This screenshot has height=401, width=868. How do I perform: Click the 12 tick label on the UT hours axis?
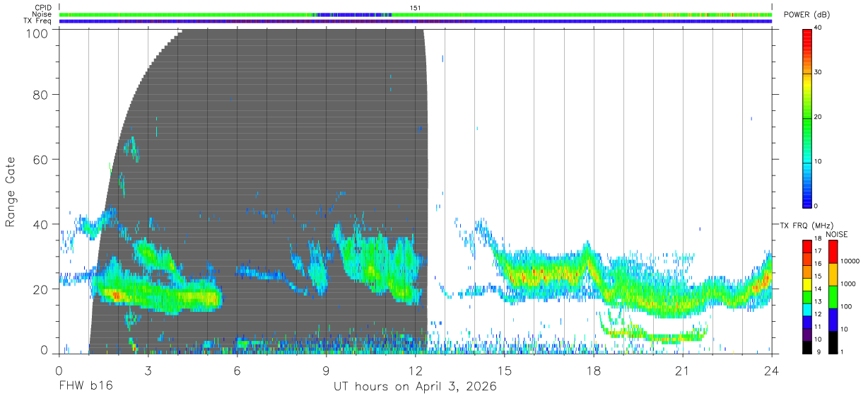(416, 371)
